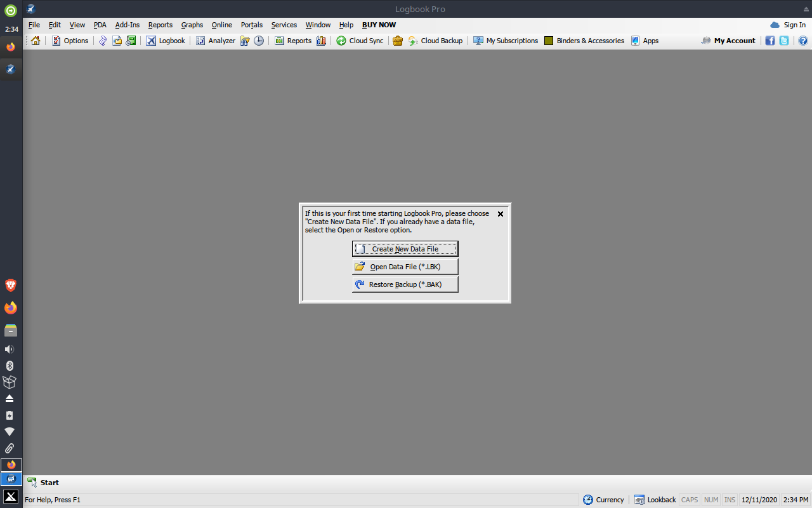Open the Graphs menu
This screenshot has height=508, width=812.
pyautogui.click(x=192, y=25)
